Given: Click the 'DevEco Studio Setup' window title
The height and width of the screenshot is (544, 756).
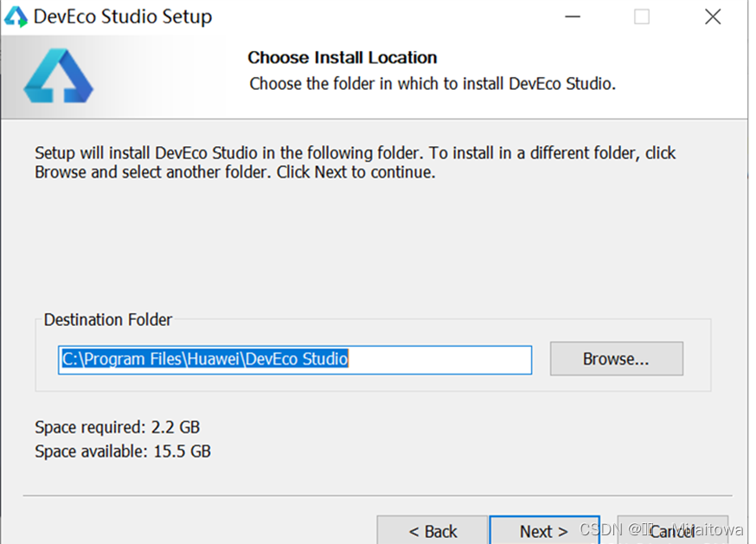Looking at the screenshot, I should [123, 17].
